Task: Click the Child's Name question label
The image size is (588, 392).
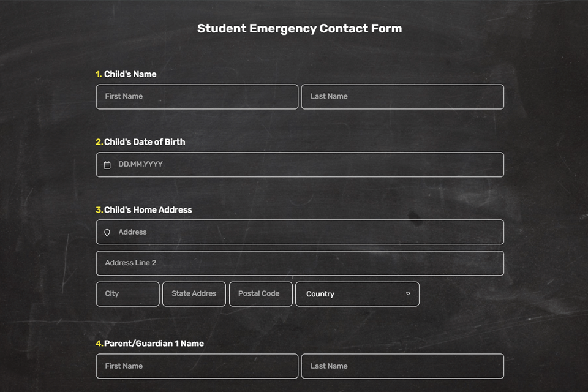Action: click(x=130, y=74)
